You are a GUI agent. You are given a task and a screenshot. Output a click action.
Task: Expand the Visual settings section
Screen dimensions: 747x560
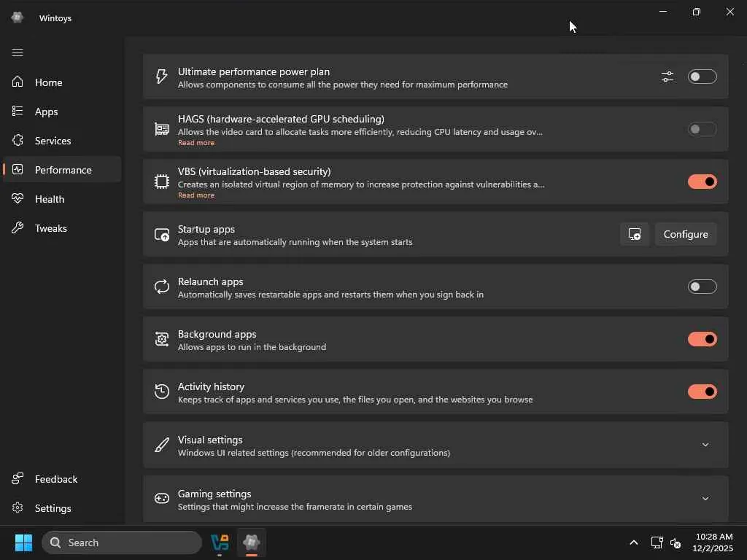click(x=705, y=445)
